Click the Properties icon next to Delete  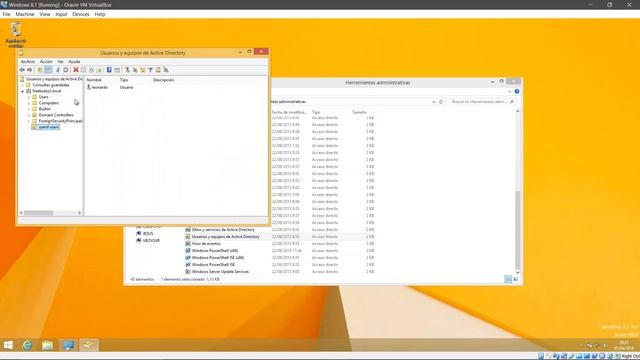[84, 70]
